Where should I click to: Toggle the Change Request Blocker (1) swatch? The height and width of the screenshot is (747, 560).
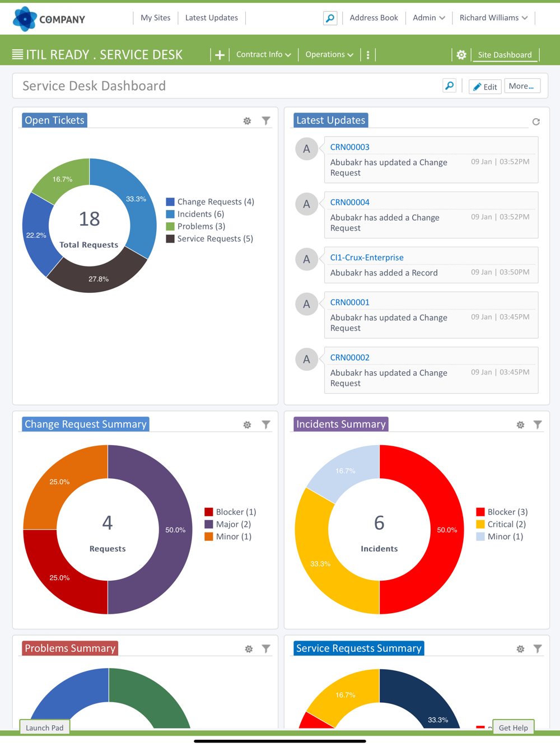point(209,512)
